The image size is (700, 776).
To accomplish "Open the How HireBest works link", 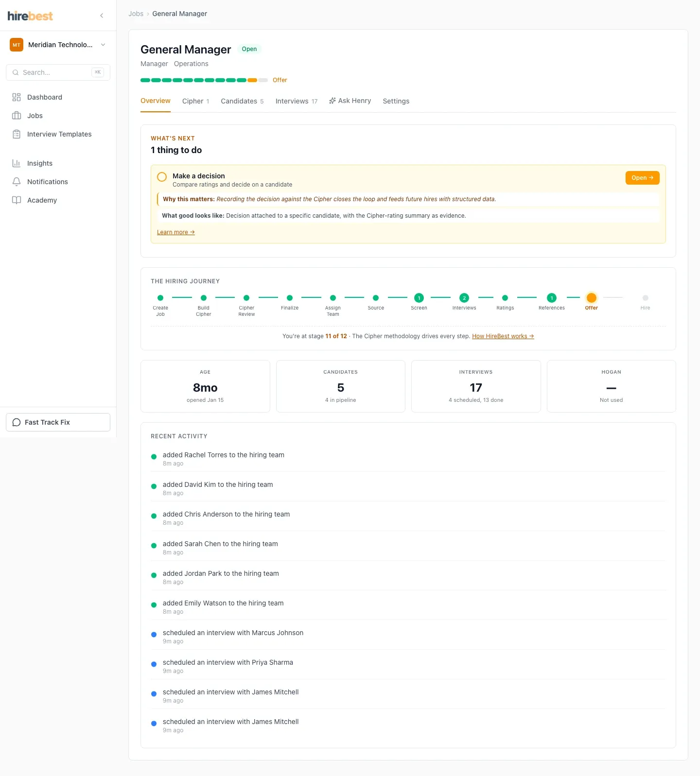I will [503, 336].
